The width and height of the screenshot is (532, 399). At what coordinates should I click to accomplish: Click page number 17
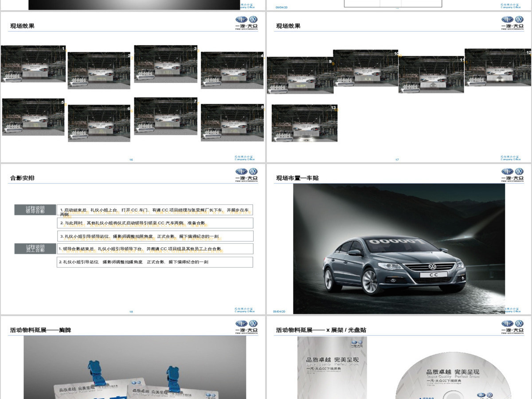point(397,160)
